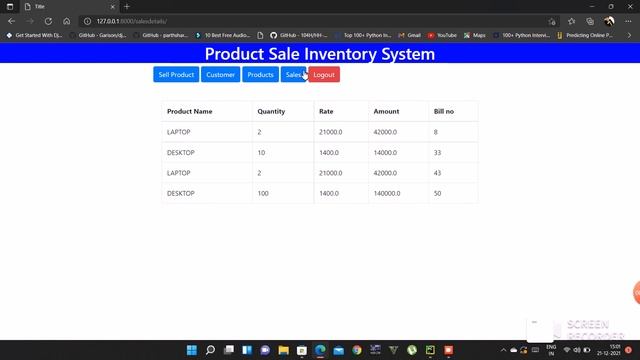Click the Sell Product button

click(176, 75)
